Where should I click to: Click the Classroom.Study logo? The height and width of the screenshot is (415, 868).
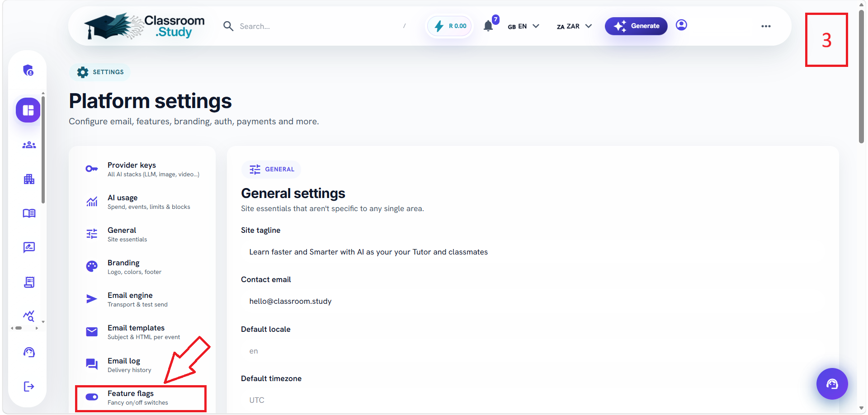coord(145,26)
